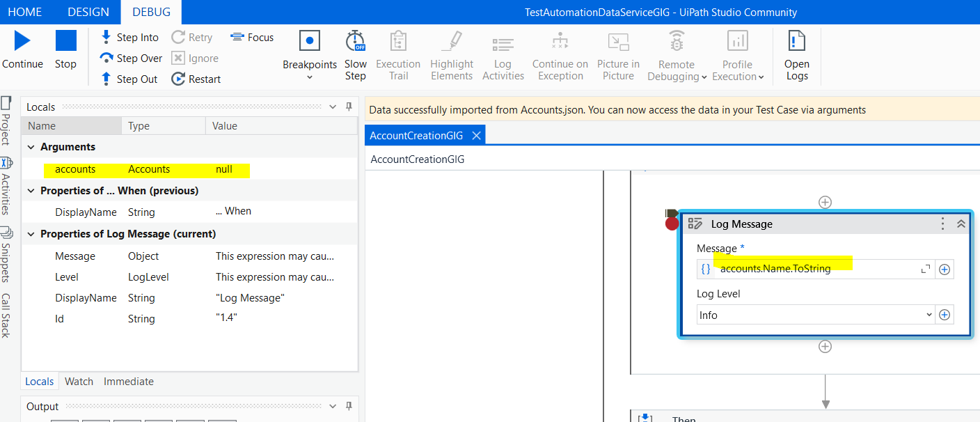Open the Breakpoints dropdown arrow

pos(310,77)
